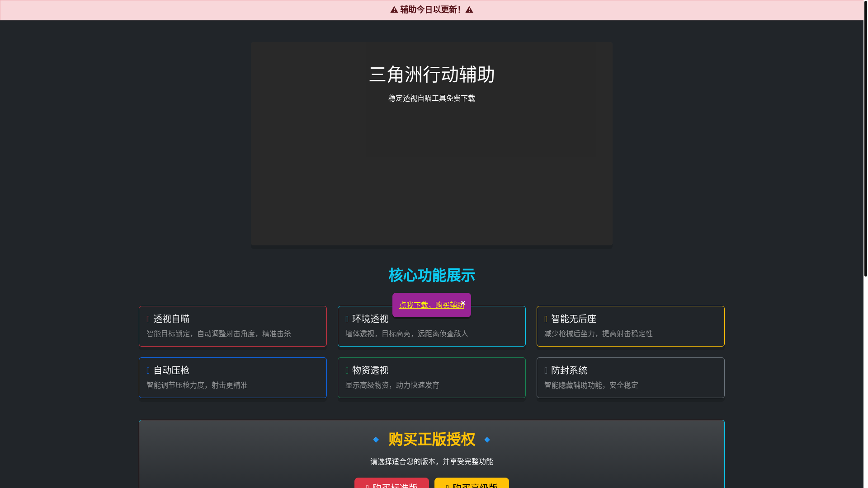Click the 购买高级版 button
The height and width of the screenshot is (488, 868).
click(472, 483)
